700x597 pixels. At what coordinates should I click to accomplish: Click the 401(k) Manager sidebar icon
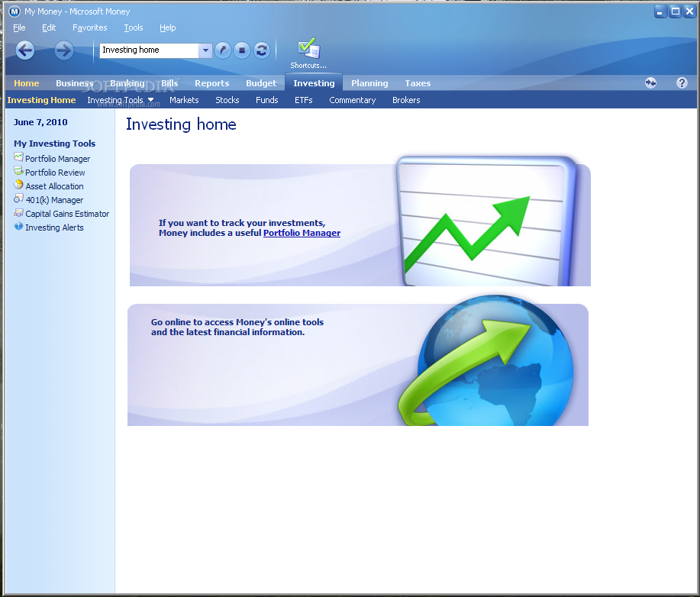[x=18, y=198]
